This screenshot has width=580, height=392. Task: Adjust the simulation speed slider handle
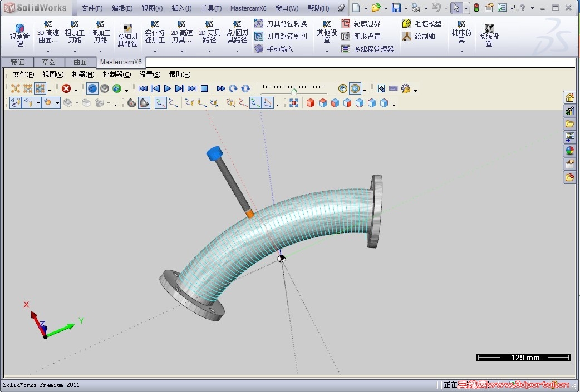click(x=294, y=91)
